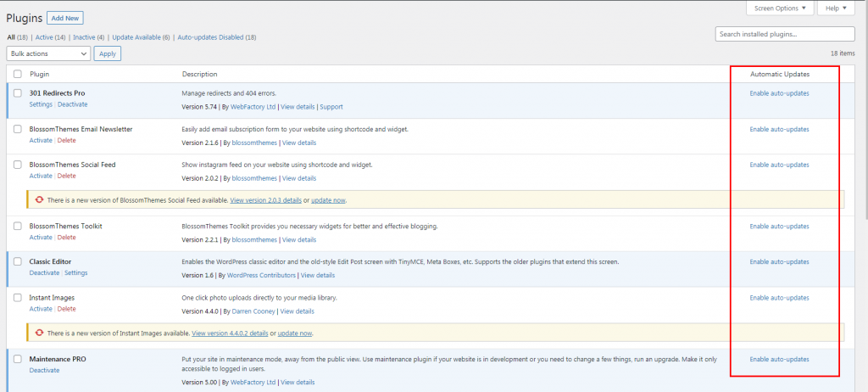The width and height of the screenshot is (868, 392).
Task: Check the select-all plugins checkbox in header
Action: point(18,75)
